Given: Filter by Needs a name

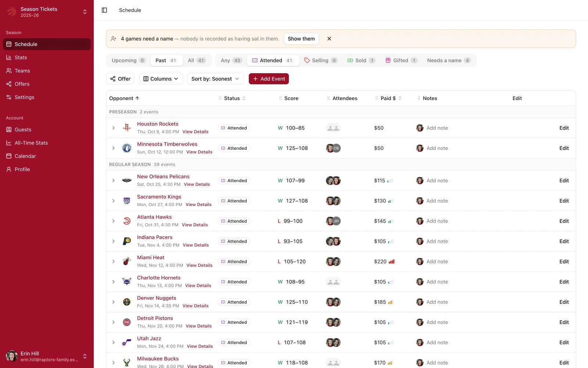Looking at the screenshot, I should tap(449, 60).
